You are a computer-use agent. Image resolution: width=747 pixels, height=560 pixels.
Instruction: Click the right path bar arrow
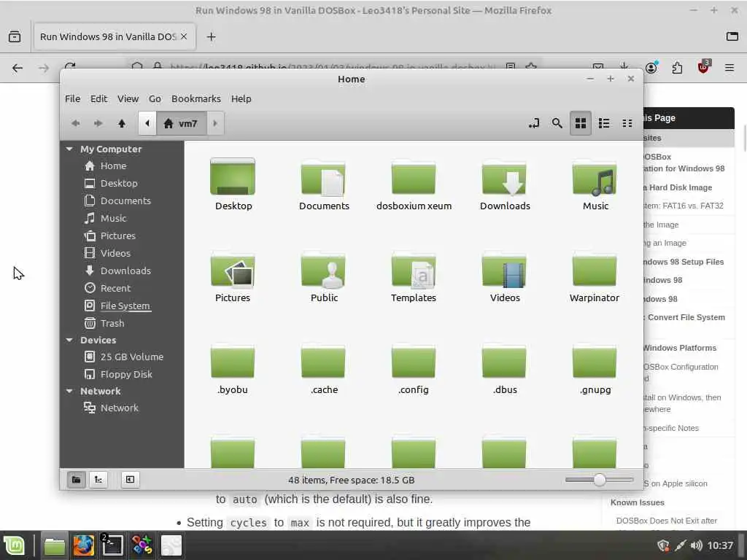[x=215, y=123]
